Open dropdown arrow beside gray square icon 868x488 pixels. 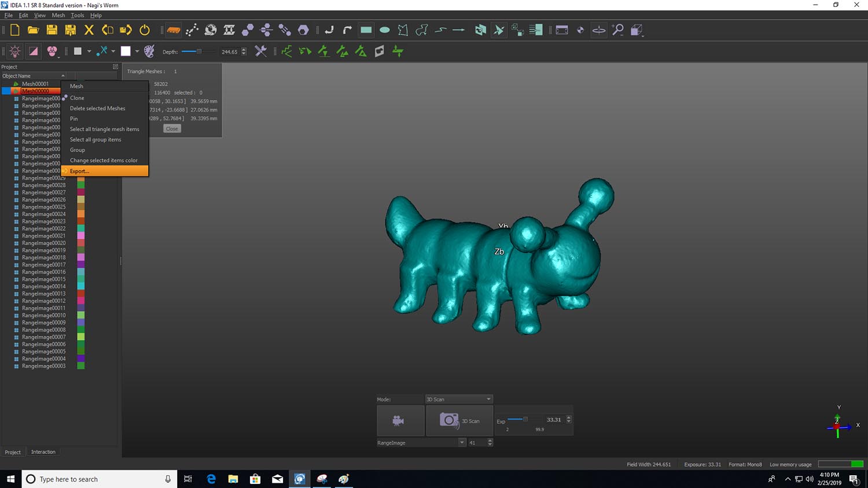[89, 51]
